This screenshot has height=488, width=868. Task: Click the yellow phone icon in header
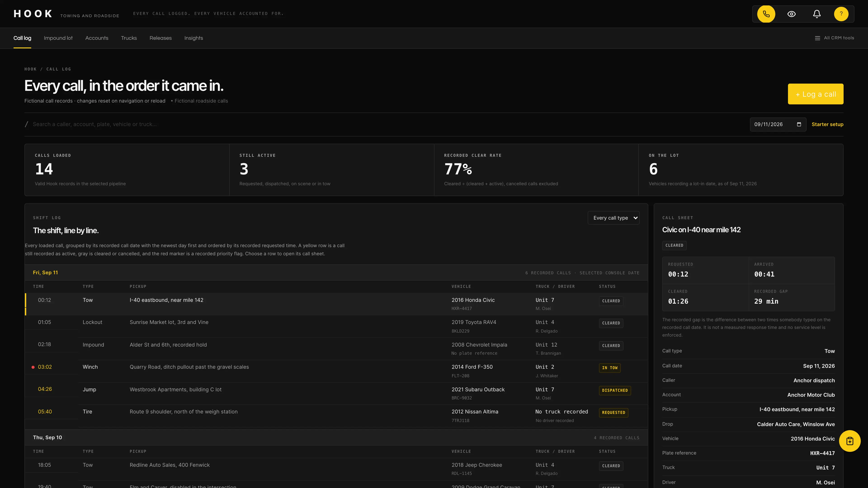766,14
